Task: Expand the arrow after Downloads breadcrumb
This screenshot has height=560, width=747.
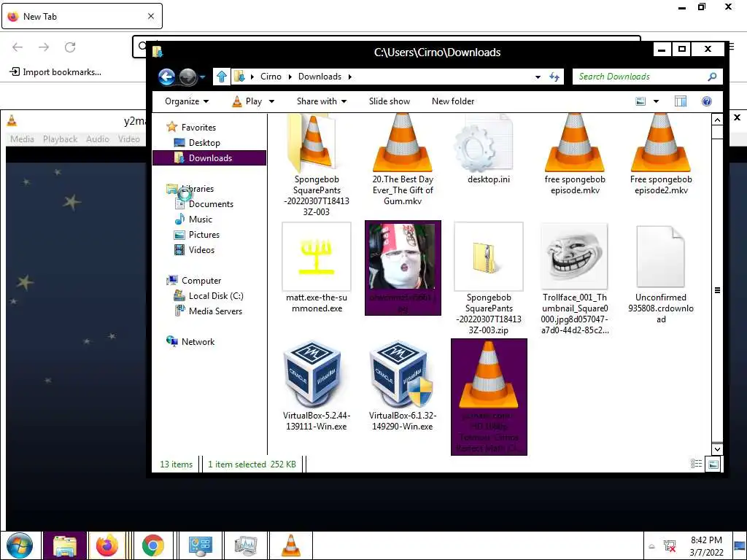Action: pos(350,77)
